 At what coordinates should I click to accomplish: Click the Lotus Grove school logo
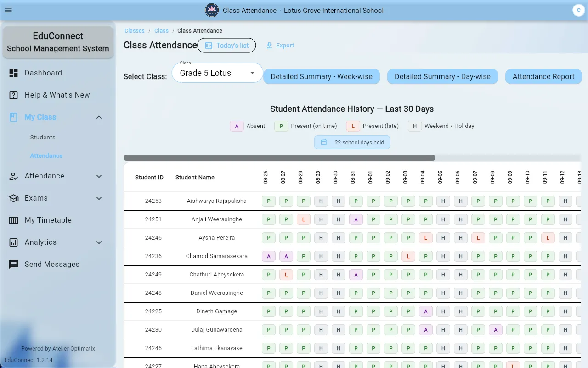pyautogui.click(x=212, y=10)
